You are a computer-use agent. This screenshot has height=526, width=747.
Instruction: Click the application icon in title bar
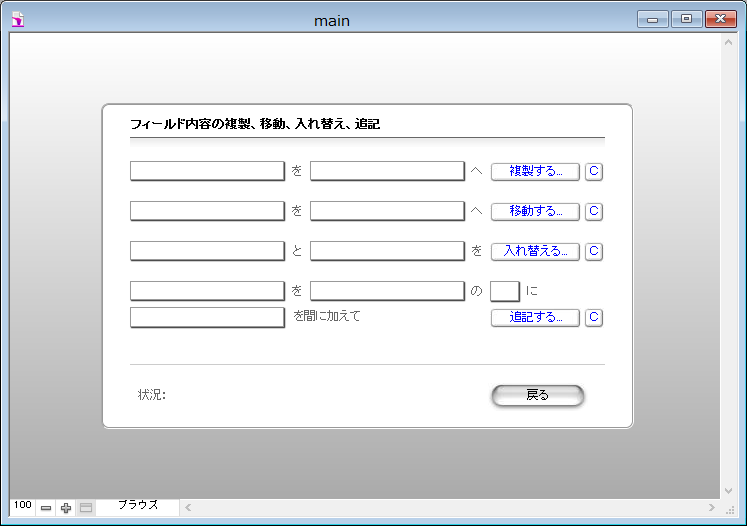(17, 19)
